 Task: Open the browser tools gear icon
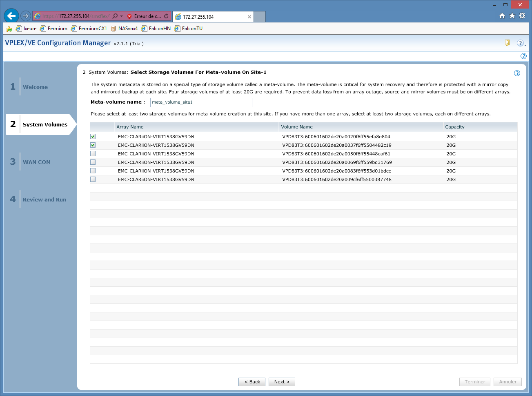point(522,16)
